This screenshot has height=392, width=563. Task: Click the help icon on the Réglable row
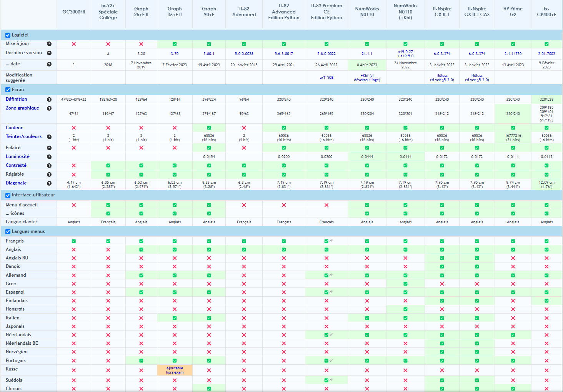[49, 174]
